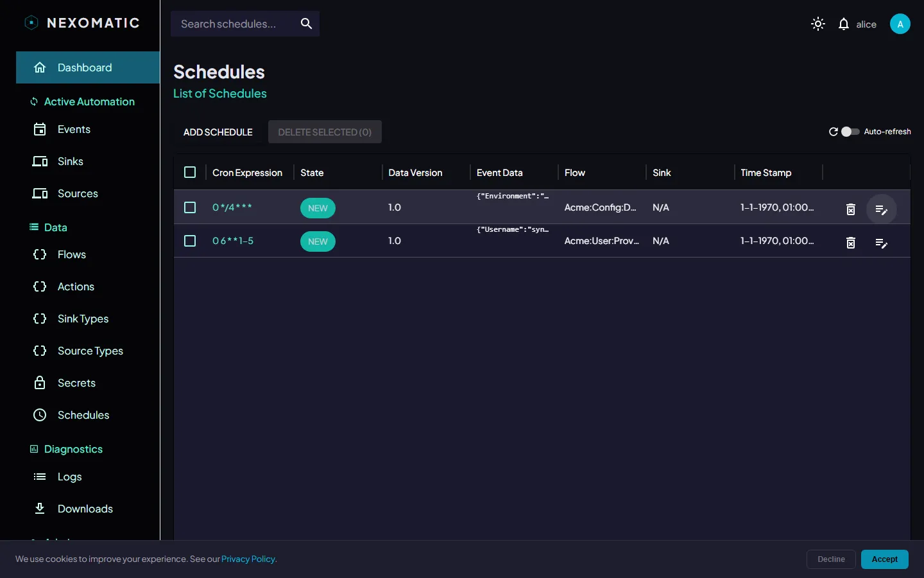Edit the 0 */4 * * * schedule
924x578 pixels.
[882, 209]
